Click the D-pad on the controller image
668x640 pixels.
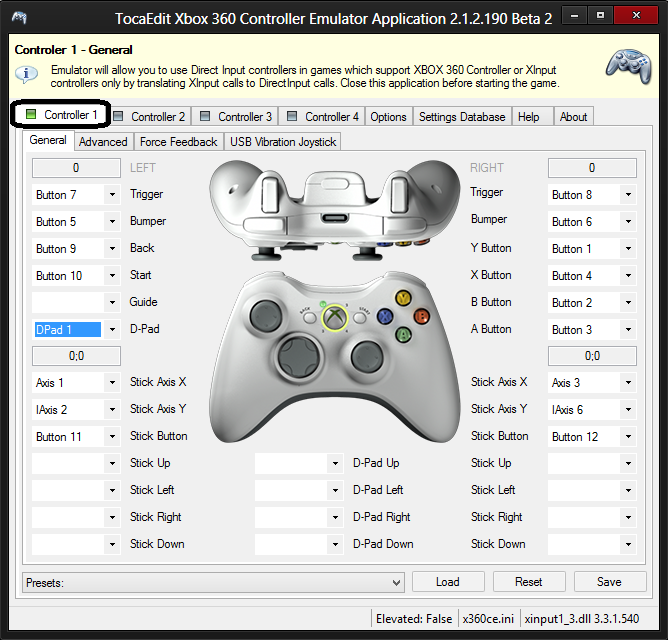[x=298, y=356]
